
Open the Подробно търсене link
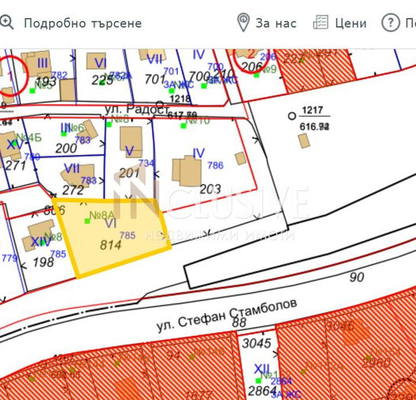(x=83, y=23)
